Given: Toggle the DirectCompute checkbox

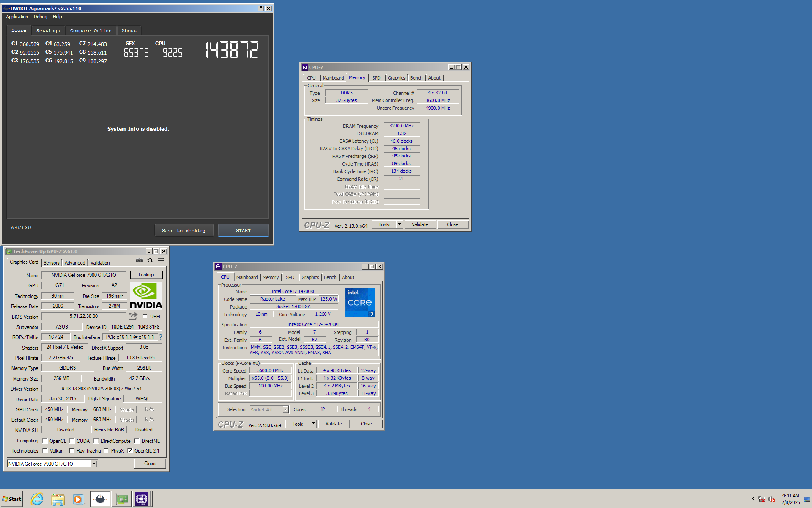Looking at the screenshot, I should click(96, 441).
